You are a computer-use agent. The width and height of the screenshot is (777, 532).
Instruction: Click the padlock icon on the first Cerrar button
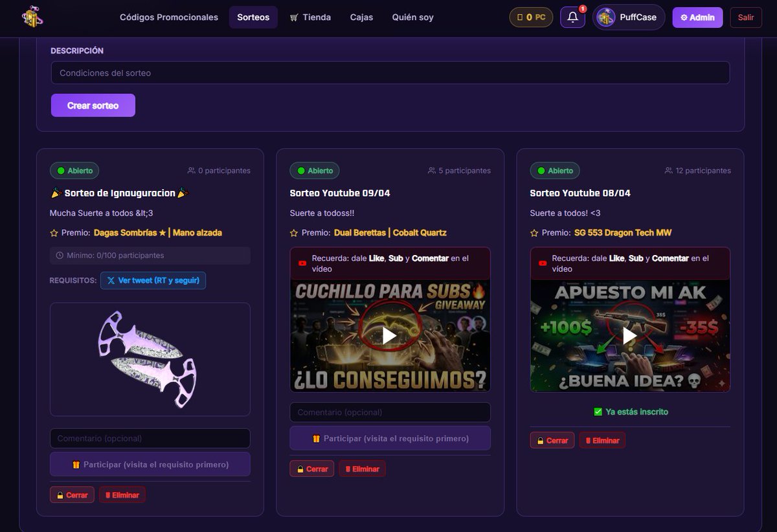tap(60, 494)
